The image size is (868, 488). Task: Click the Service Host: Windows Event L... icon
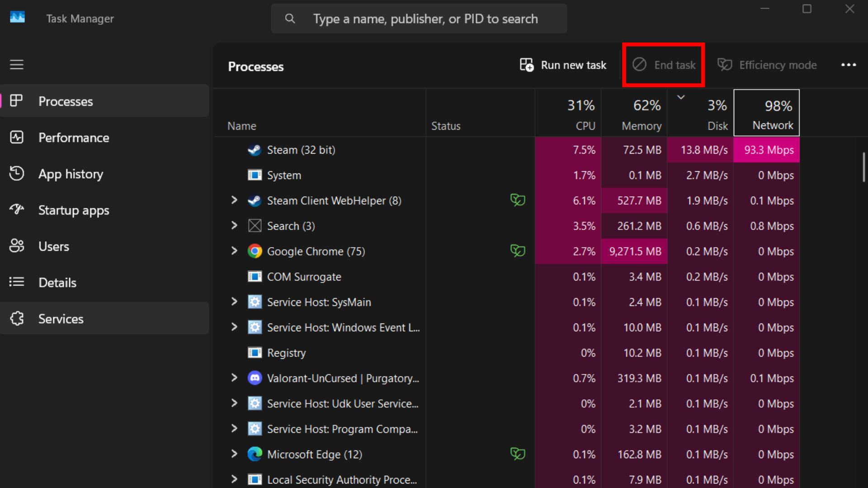(255, 327)
